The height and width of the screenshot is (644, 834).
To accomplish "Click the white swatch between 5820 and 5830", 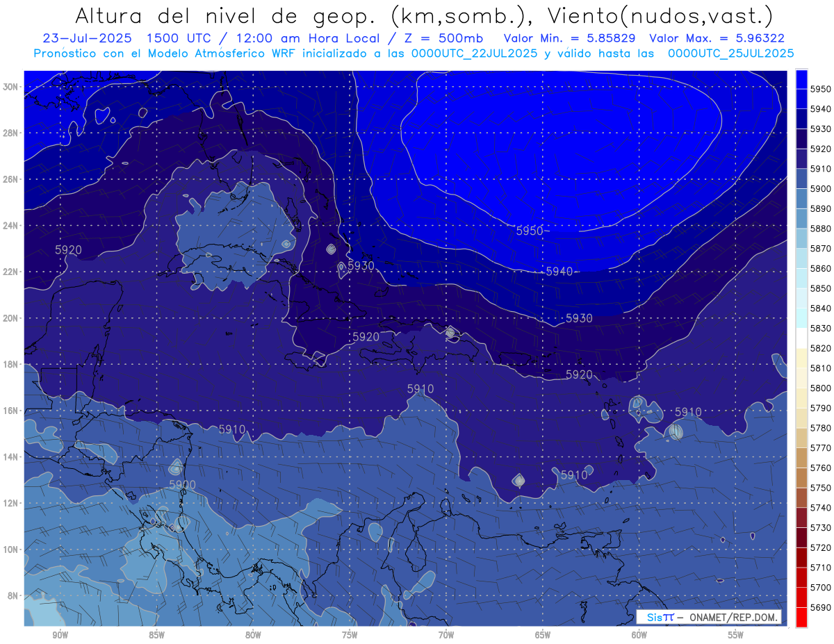I will point(801,338).
